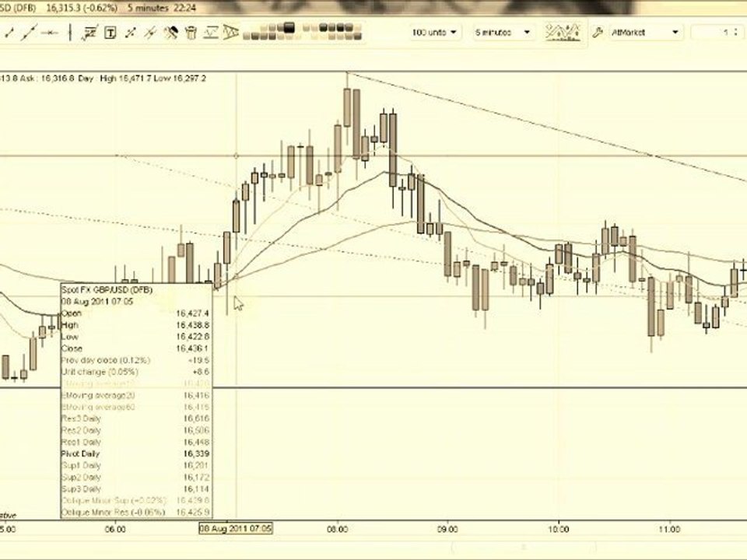The height and width of the screenshot is (560, 747).
Task: Click the Oblique Minor Sup row
Action: (x=135, y=501)
